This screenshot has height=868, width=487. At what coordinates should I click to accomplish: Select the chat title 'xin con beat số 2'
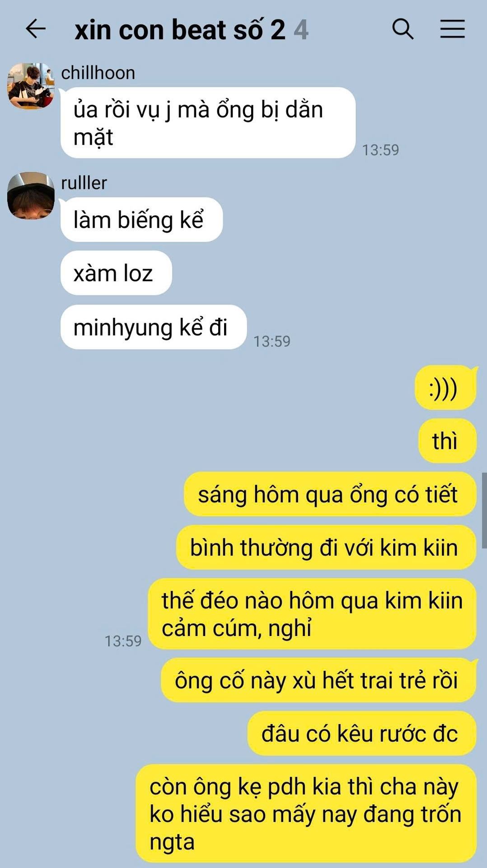180,30
